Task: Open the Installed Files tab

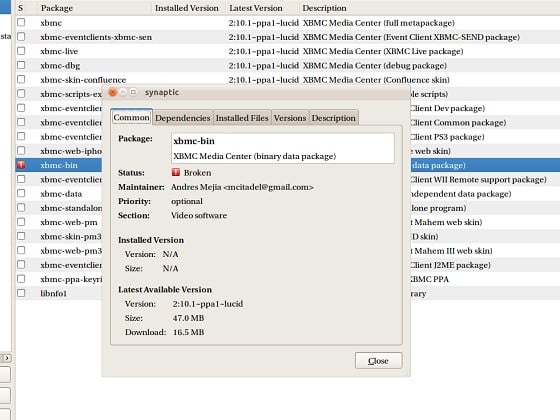Action: point(242,118)
